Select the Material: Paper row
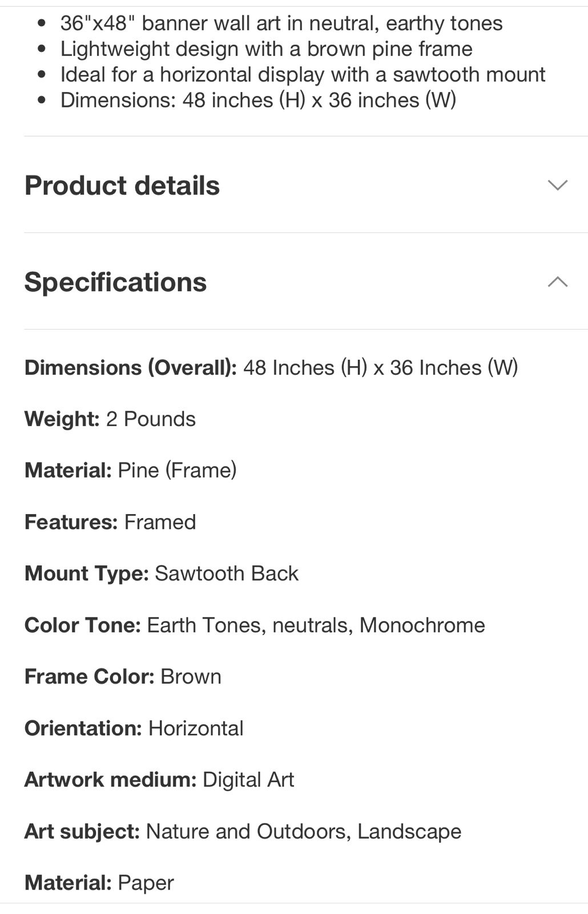This screenshot has width=588, height=914. (x=99, y=883)
